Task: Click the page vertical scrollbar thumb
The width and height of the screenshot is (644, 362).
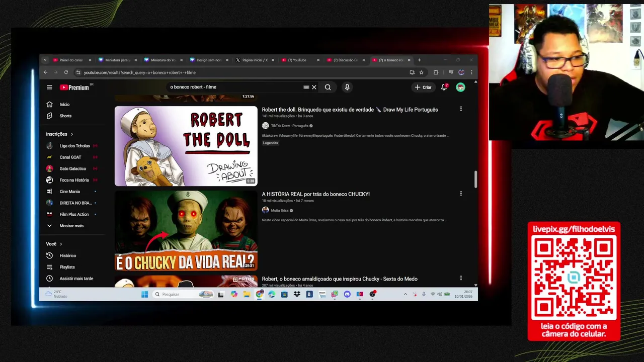Action: tap(475, 179)
